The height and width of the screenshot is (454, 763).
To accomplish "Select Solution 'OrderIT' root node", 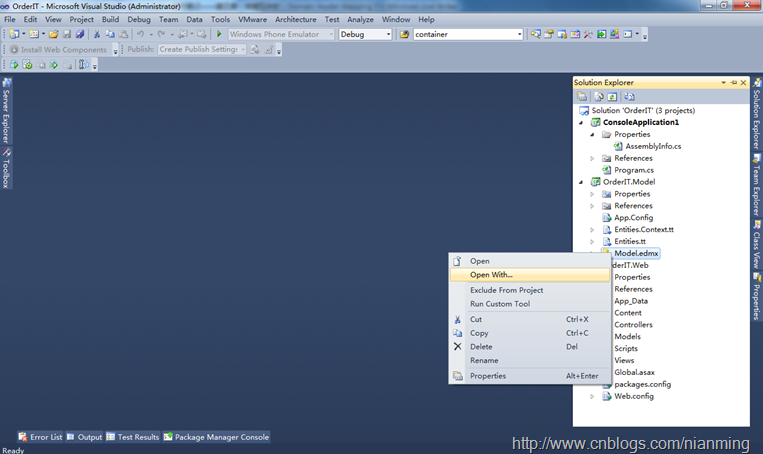I will point(643,111).
